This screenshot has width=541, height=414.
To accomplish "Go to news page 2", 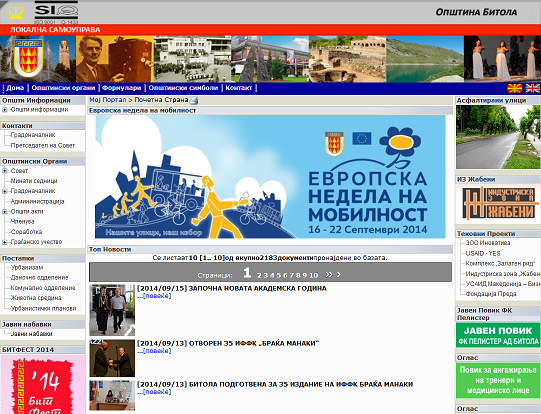I will pyautogui.click(x=259, y=275).
